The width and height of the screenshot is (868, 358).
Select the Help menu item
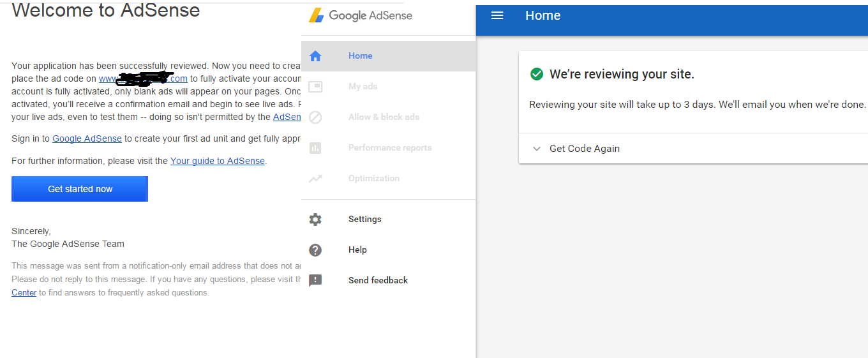point(357,250)
